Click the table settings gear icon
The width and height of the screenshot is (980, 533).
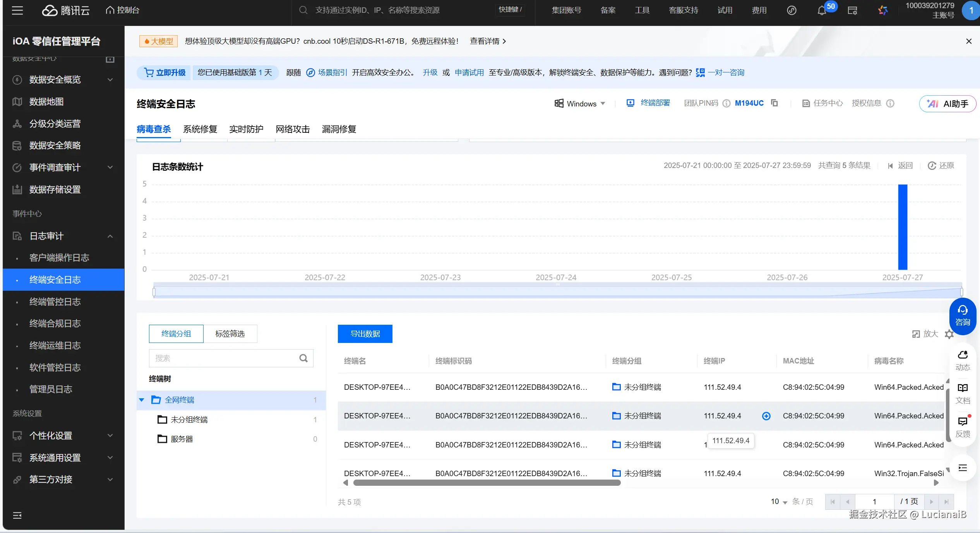pos(949,334)
